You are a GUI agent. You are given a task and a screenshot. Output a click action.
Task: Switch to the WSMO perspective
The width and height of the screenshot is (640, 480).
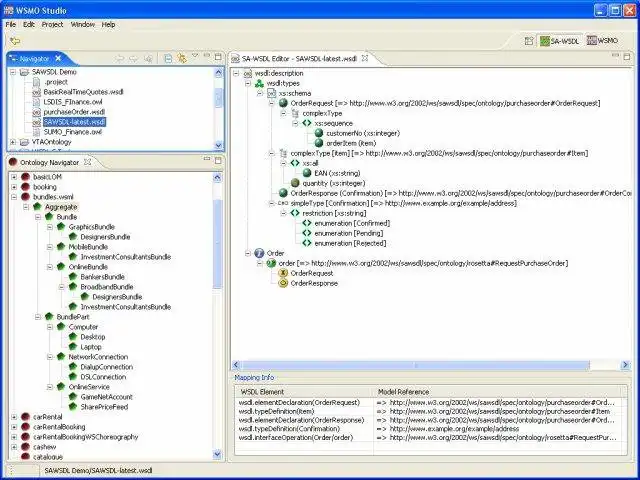(x=602, y=41)
